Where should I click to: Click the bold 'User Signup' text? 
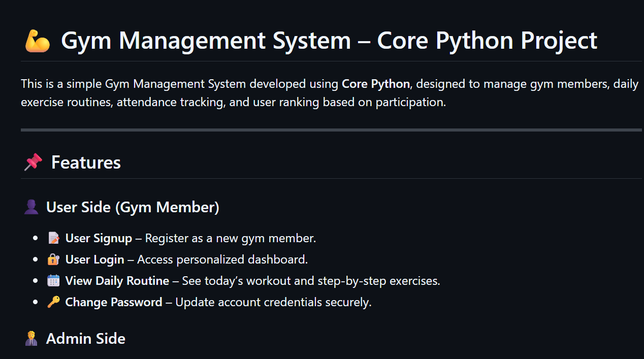point(99,238)
